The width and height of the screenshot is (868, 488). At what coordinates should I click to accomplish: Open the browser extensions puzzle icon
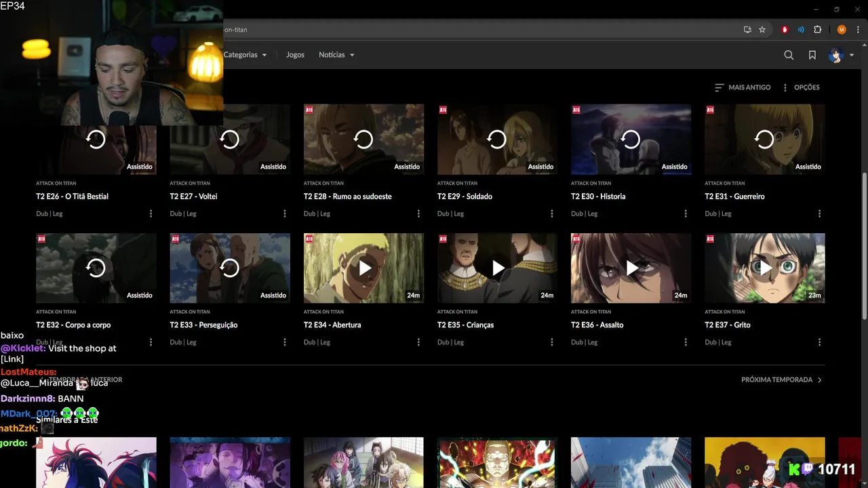[x=817, y=30]
